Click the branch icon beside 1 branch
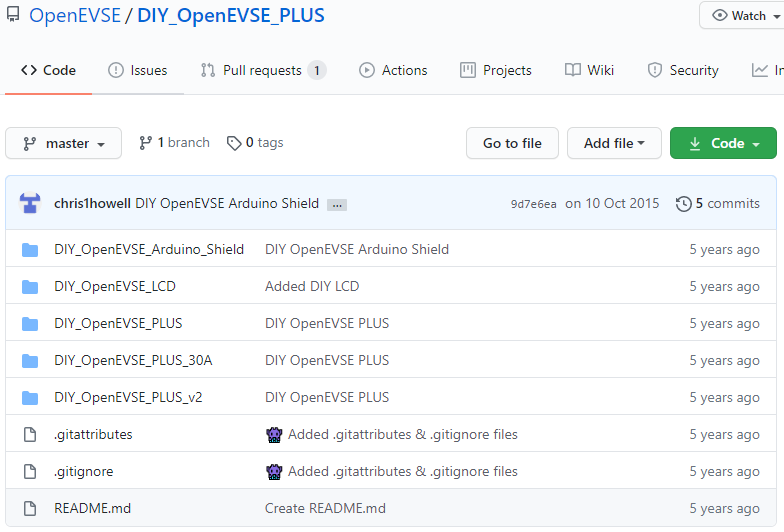The image size is (784, 532). [x=146, y=143]
